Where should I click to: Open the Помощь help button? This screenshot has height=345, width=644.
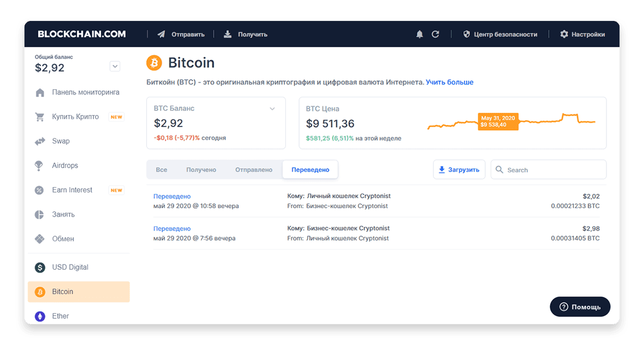pyautogui.click(x=580, y=307)
